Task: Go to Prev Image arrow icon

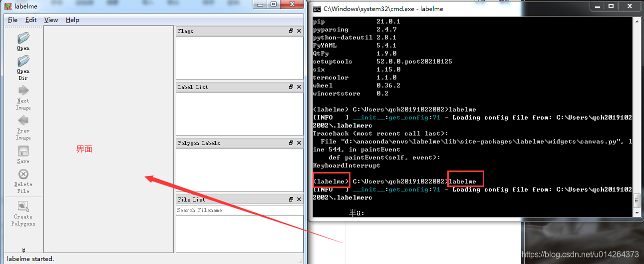Action: tap(23, 121)
